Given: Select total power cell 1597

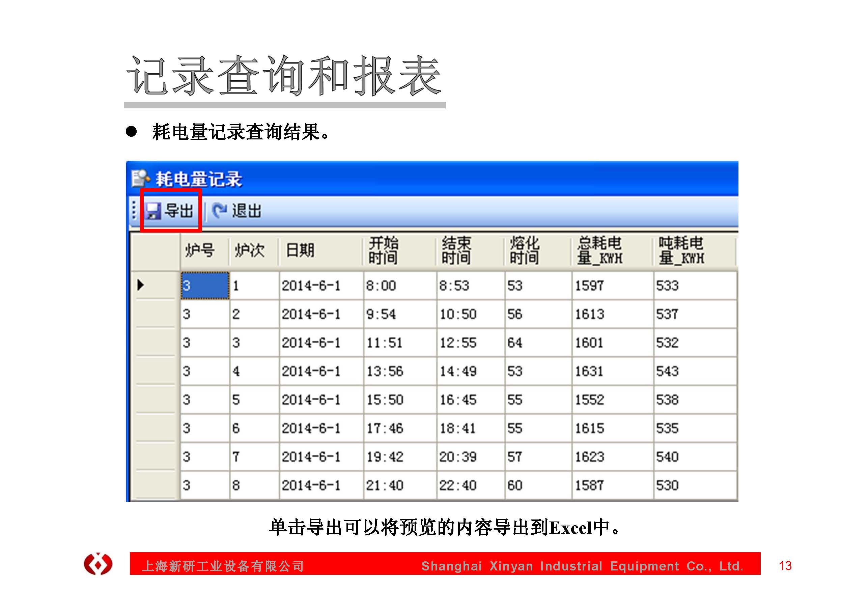Looking at the screenshot, I should pyautogui.click(x=613, y=286).
